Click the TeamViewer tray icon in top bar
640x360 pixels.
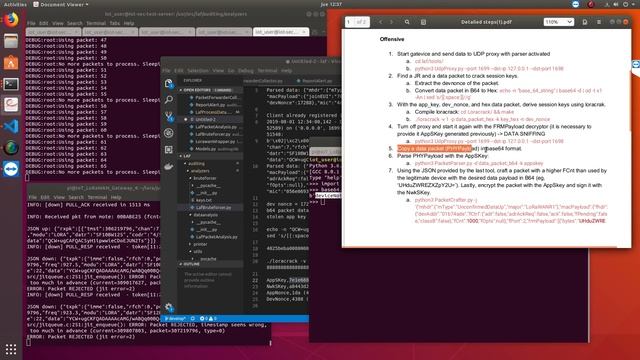click(576, 4)
